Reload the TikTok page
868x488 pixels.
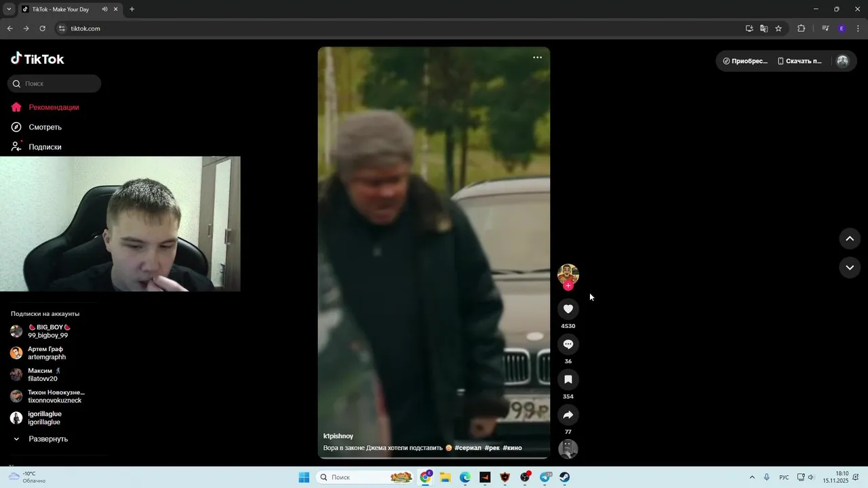click(x=42, y=28)
